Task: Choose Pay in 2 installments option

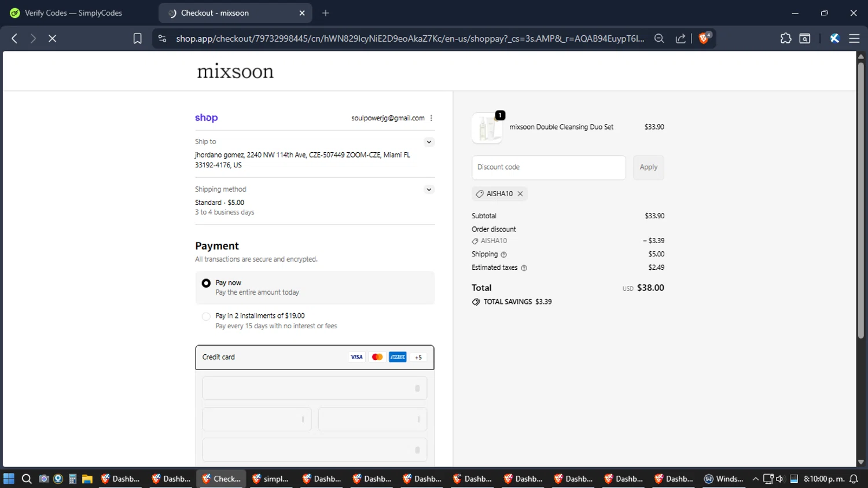Action: click(x=206, y=316)
